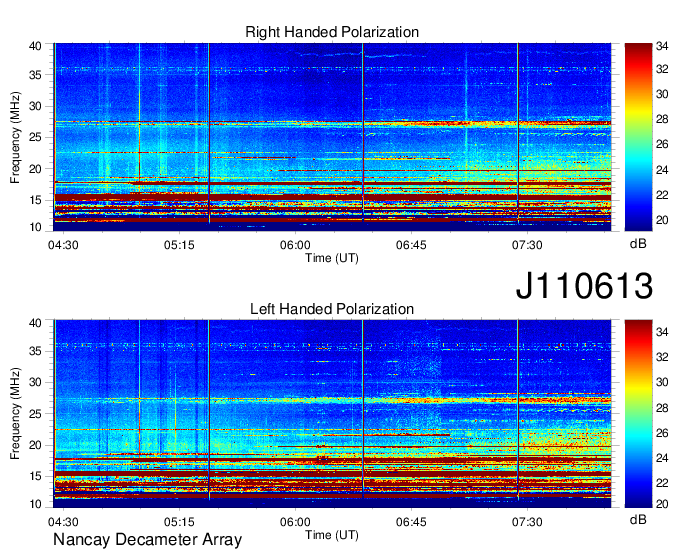This screenshot has height=552, width=680.
Task: Click the 34 dB value on Left Handed colorbar
Action: pos(662,332)
